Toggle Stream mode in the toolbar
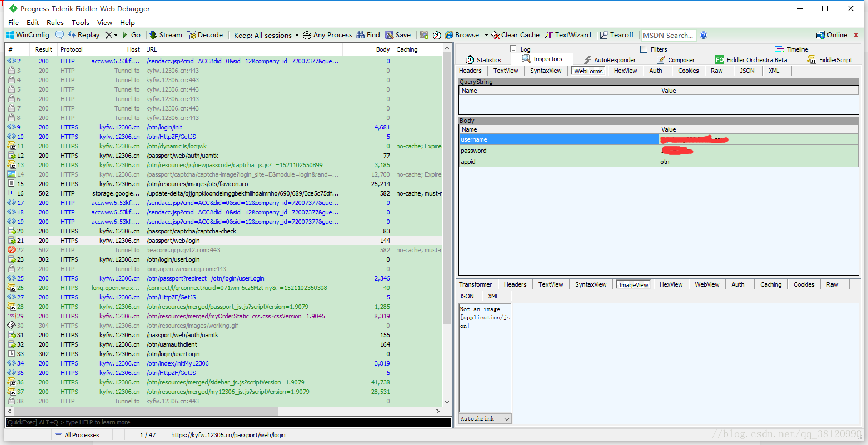 166,35
